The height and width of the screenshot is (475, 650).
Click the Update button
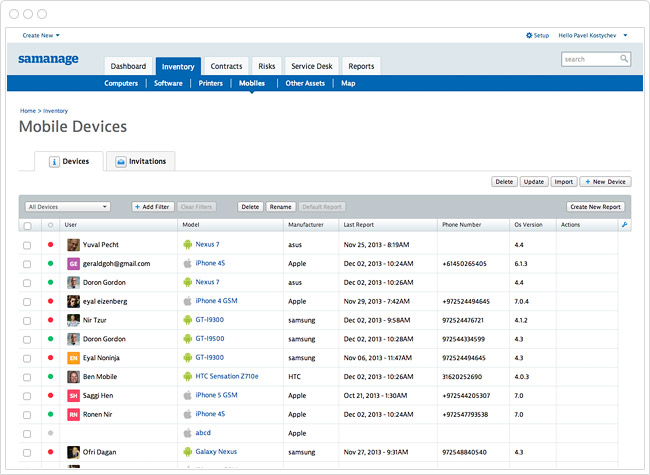534,182
